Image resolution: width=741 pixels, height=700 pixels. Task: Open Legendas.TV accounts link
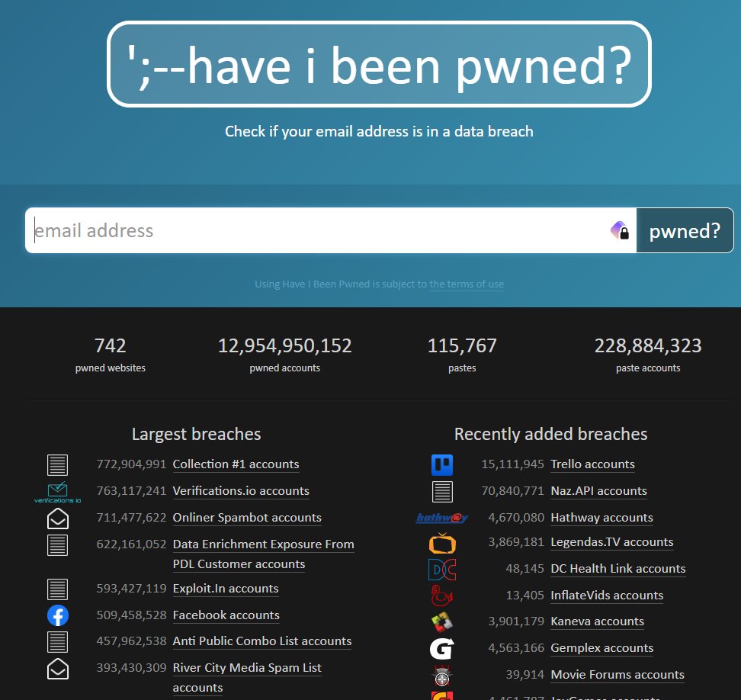tap(612, 542)
